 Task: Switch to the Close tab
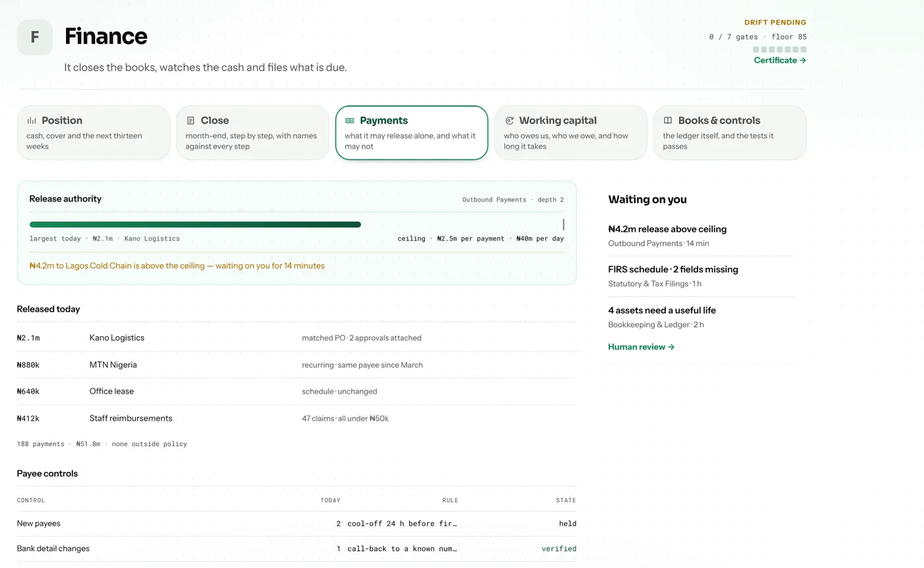point(253,133)
